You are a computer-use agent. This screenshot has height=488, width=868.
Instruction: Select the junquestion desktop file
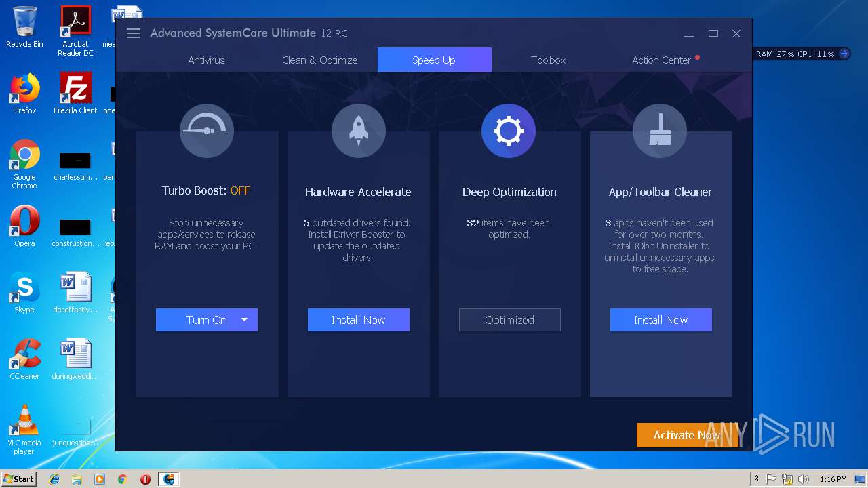[x=75, y=432]
